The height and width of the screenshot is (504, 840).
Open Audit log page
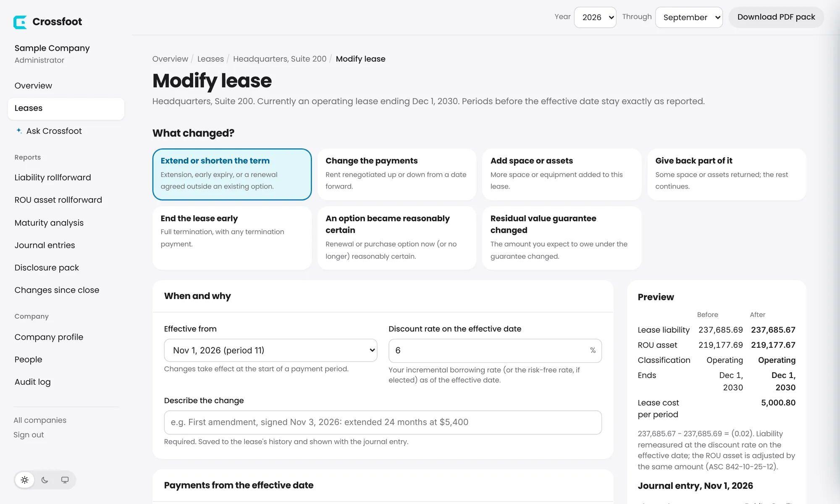click(x=66, y=382)
